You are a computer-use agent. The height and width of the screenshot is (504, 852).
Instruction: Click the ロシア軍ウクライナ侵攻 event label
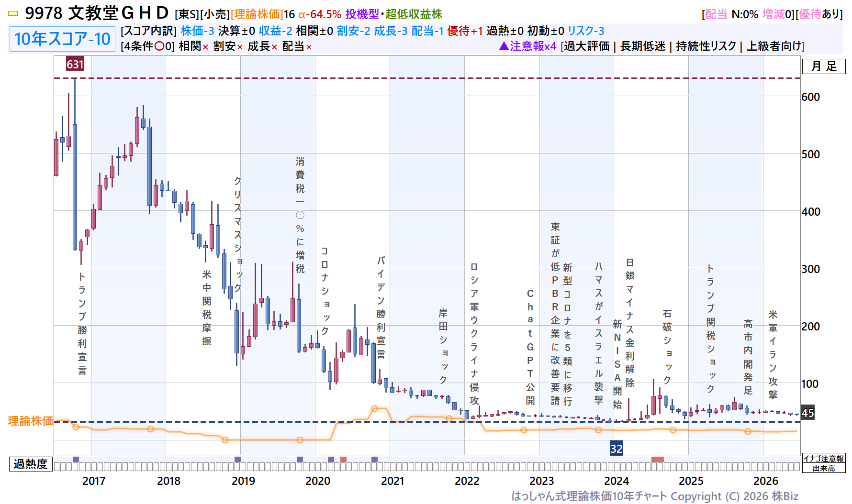474,334
